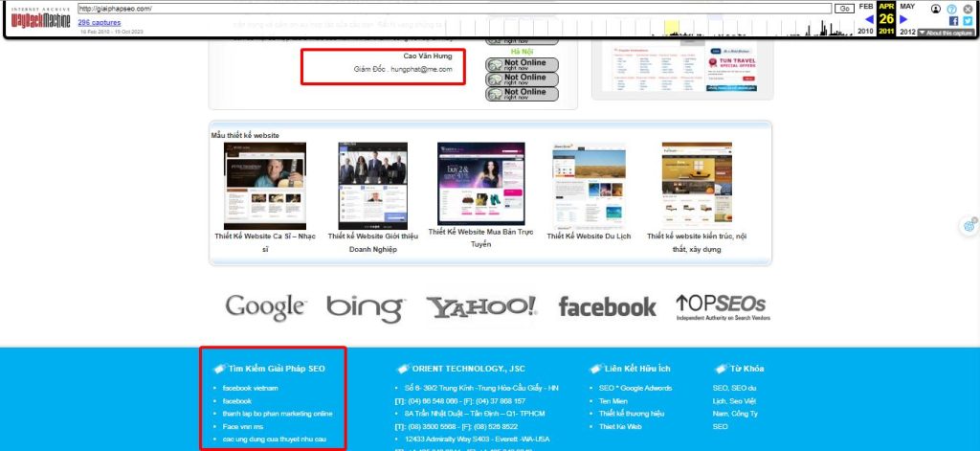Image resolution: width=980 pixels, height=451 pixels.
Task: Click address Số 6- 39/2 Trung Kính
Action: pos(481,388)
